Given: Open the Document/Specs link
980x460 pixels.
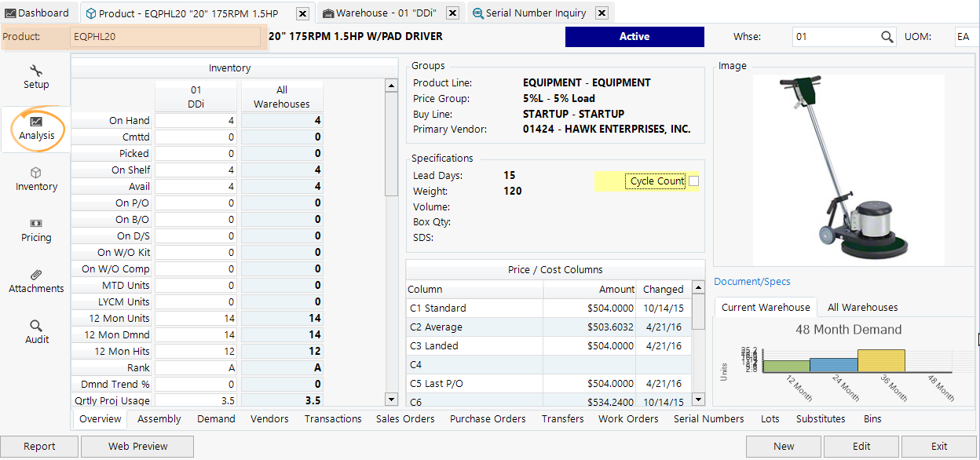Looking at the screenshot, I should [x=753, y=281].
